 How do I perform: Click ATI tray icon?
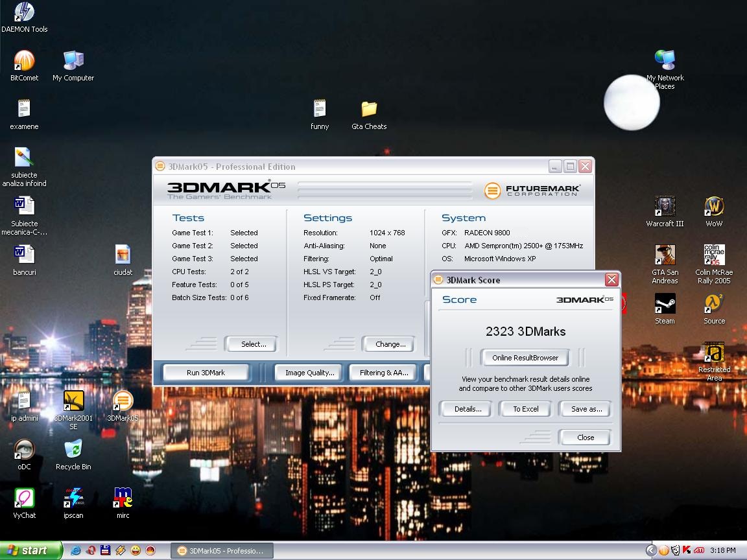(x=699, y=550)
